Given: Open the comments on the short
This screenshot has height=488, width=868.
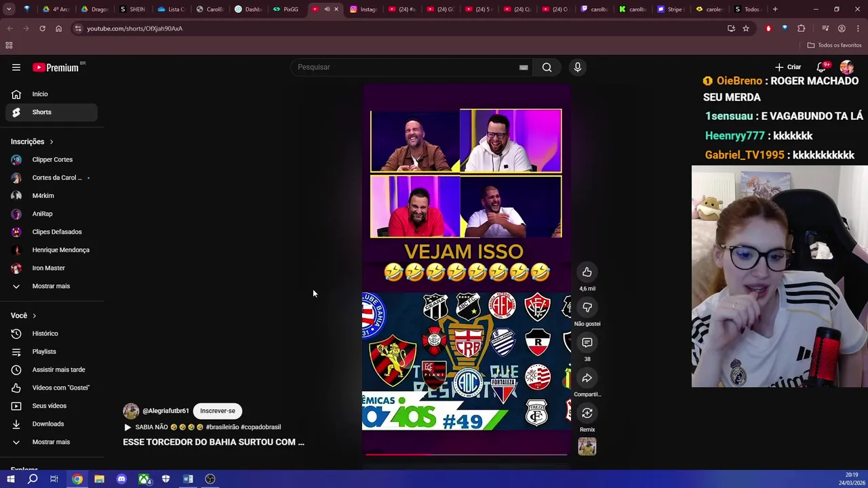Looking at the screenshot, I should coord(587,343).
